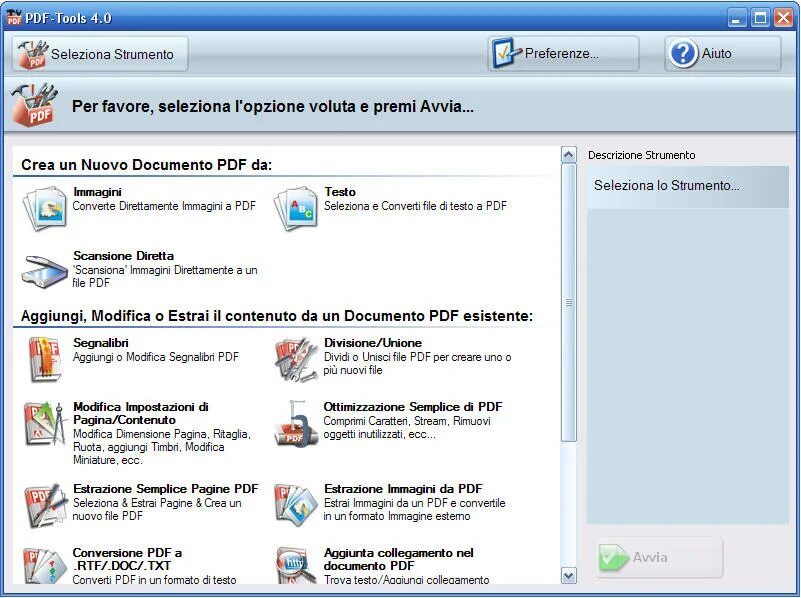Close the PDF-Tools window

coord(783,18)
